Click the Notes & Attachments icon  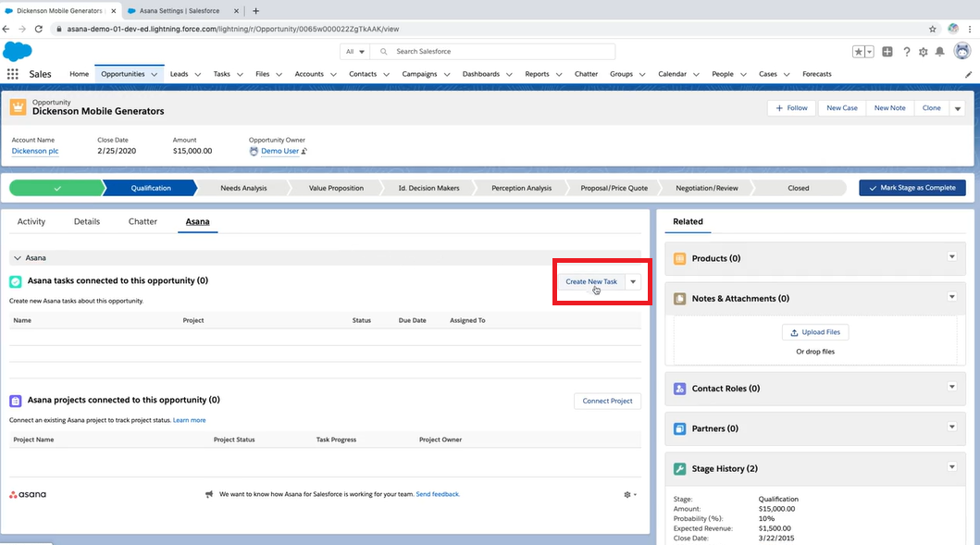pos(680,299)
